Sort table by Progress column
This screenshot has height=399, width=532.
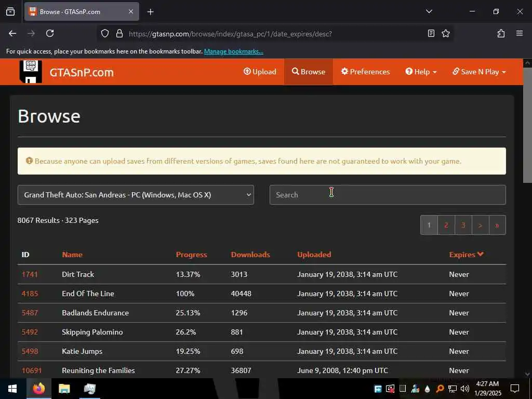tap(191, 255)
